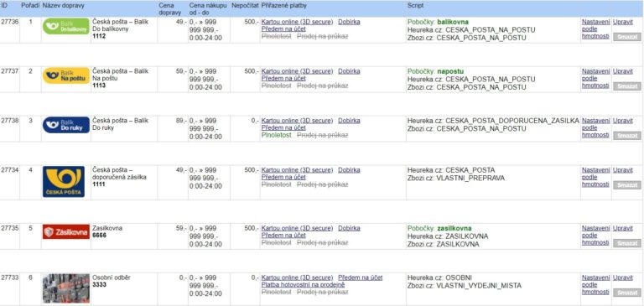Click the Pořadí column header
The image size is (644, 306).
coord(30,6)
